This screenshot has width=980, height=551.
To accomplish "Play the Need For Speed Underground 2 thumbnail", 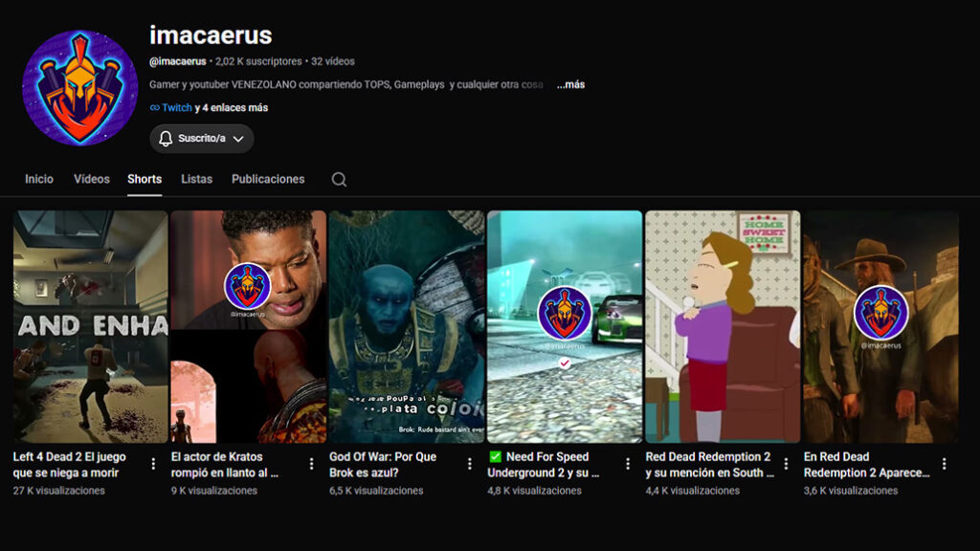I will click(565, 327).
